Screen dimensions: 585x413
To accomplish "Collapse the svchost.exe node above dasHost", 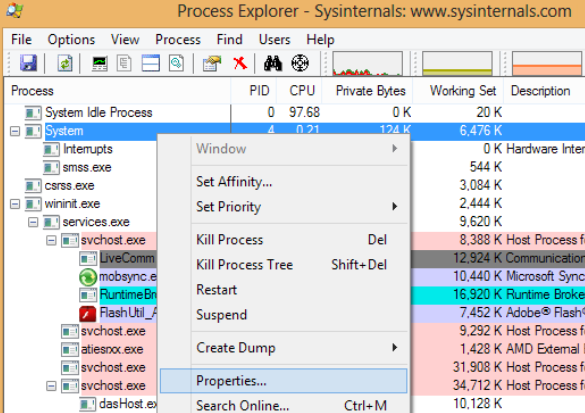I will coord(51,386).
